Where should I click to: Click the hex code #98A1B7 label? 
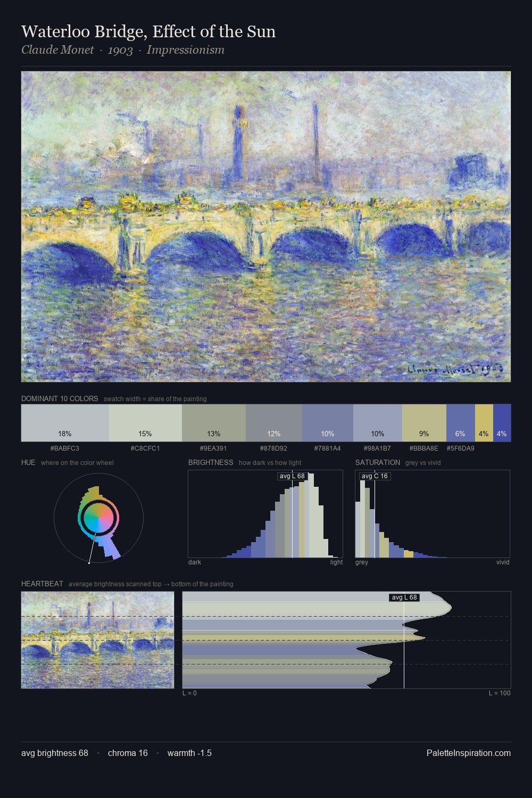[x=377, y=448]
